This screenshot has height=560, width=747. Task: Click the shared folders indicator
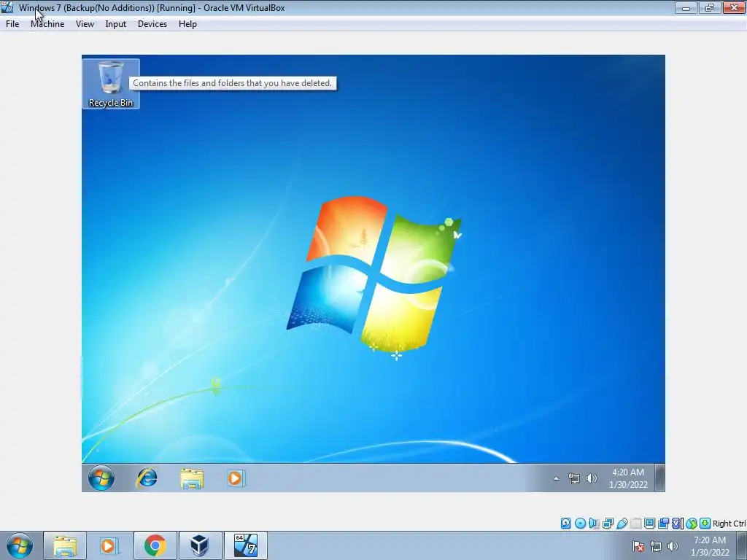(635, 524)
